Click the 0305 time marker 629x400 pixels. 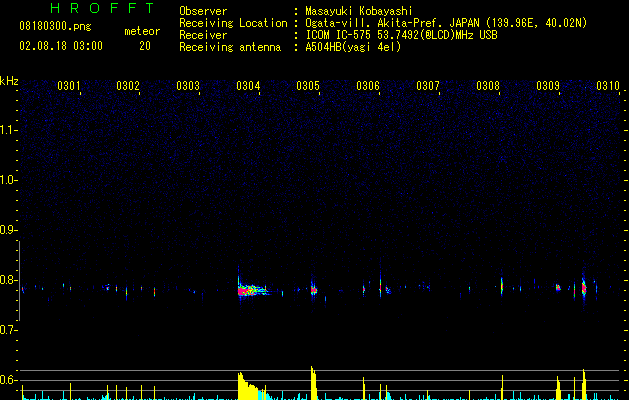(x=308, y=86)
